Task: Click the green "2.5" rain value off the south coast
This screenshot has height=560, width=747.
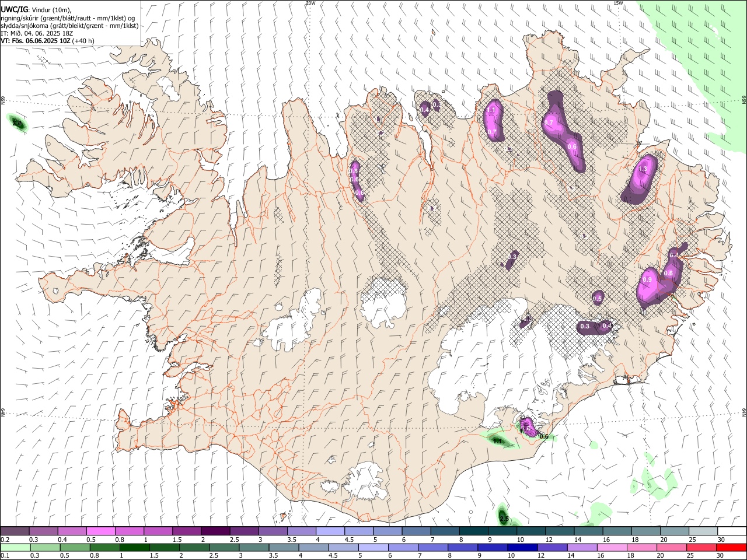Action: click(x=505, y=519)
